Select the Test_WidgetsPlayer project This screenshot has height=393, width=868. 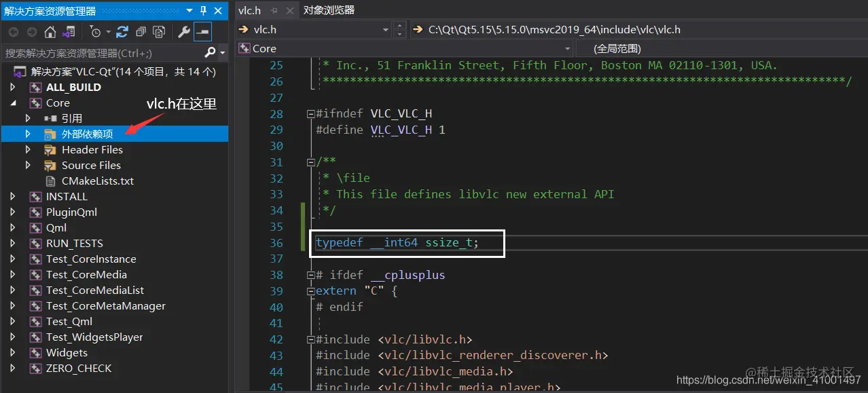[94, 337]
